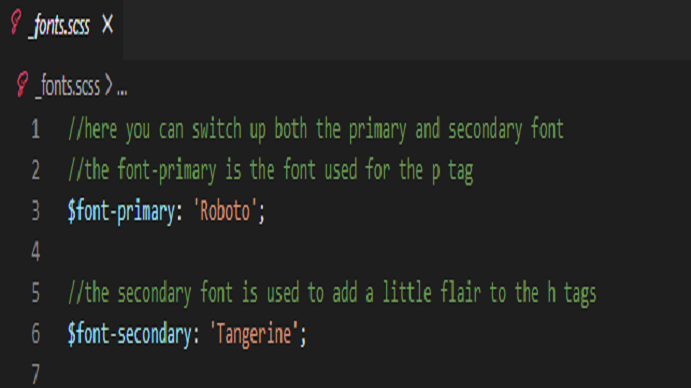Screen dimensions: 691x388
Task: Select the _fonts.scss tab label
Action: pos(59,26)
